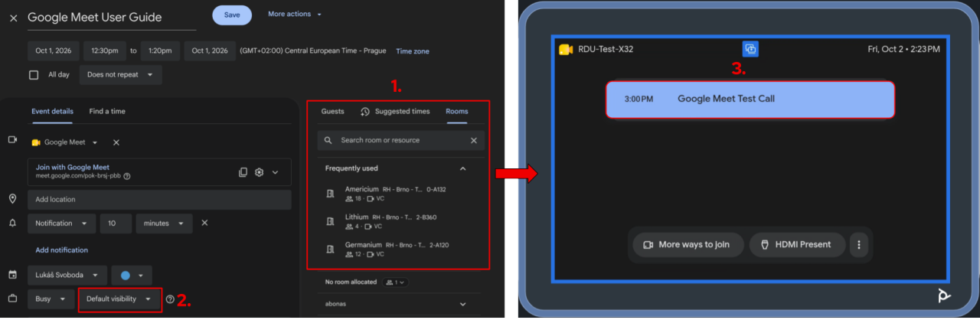The height and width of the screenshot is (320, 980).
Task: Set the start time 12:30pm
Action: (x=105, y=51)
